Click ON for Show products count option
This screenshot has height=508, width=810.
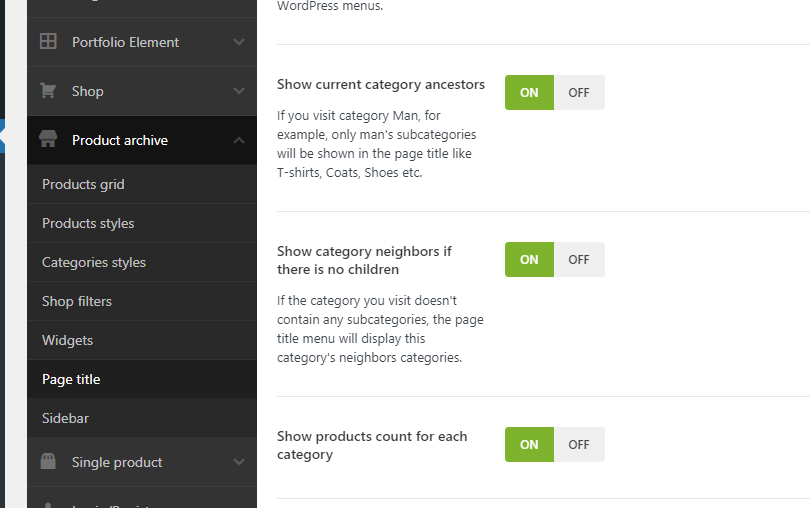(529, 445)
